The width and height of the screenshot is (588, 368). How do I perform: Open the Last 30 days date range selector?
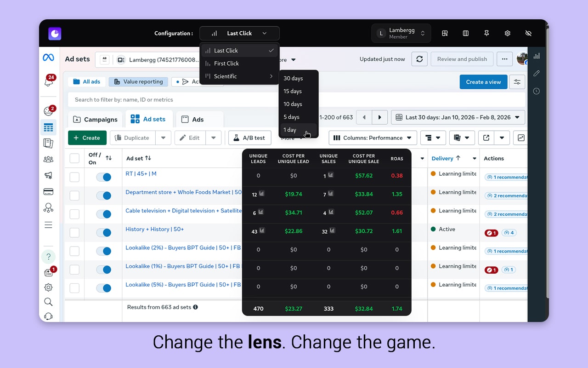(x=458, y=117)
